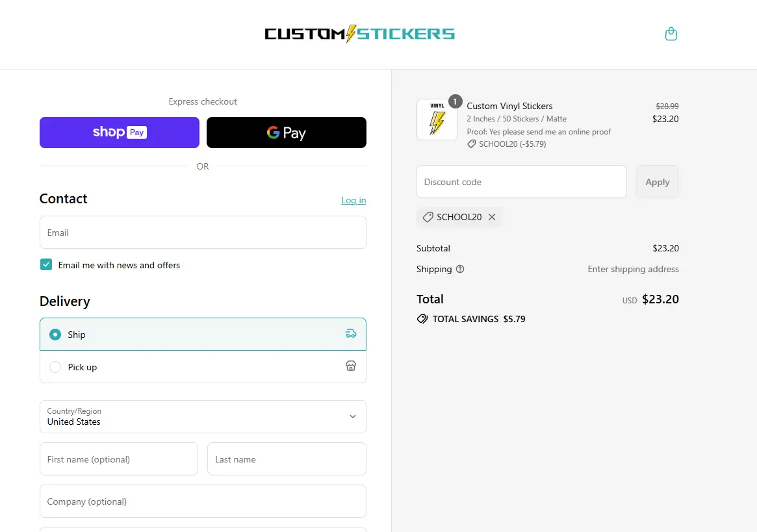Select the Ship delivery option
The image size is (757, 532).
point(56,335)
